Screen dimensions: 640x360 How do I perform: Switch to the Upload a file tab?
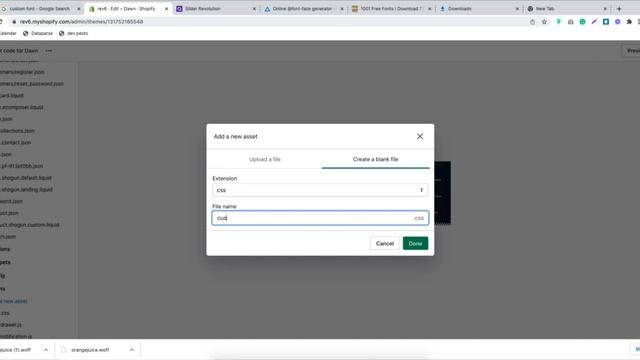coord(265,159)
